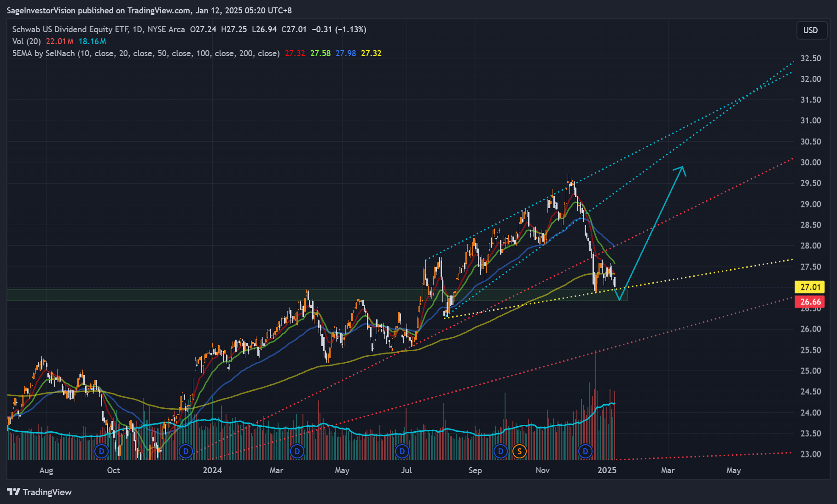Click the 32.50 price axis label
The image size is (837, 504).
coord(811,58)
